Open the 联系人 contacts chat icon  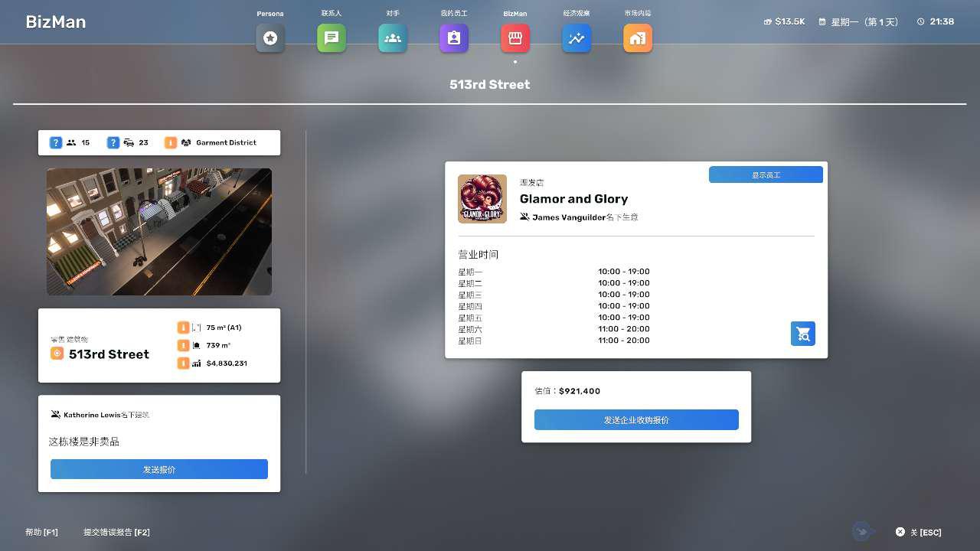332,38
